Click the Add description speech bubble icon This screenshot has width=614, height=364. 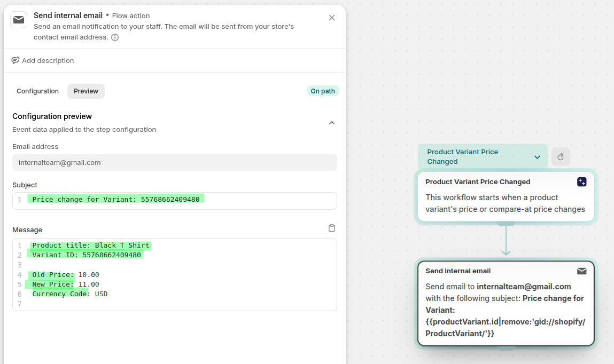pos(15,60)
